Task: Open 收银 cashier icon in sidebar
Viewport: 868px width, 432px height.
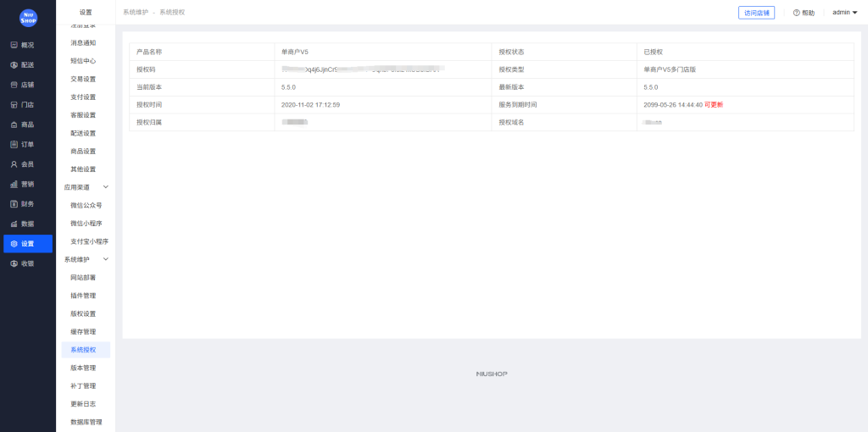Action: point(14,263)
